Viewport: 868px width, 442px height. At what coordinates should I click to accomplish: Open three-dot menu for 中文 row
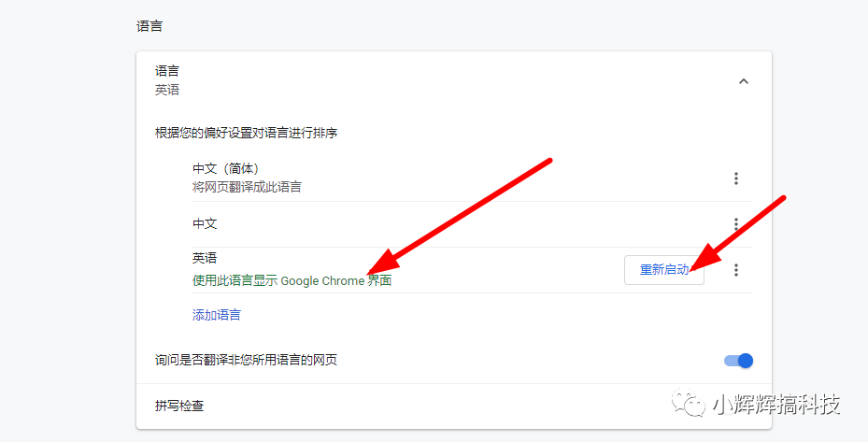pos(736,224)
